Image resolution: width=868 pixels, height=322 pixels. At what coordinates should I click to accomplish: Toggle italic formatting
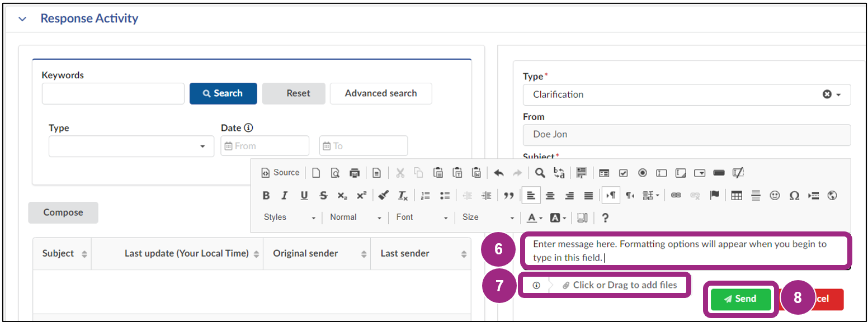pos(284,195)
